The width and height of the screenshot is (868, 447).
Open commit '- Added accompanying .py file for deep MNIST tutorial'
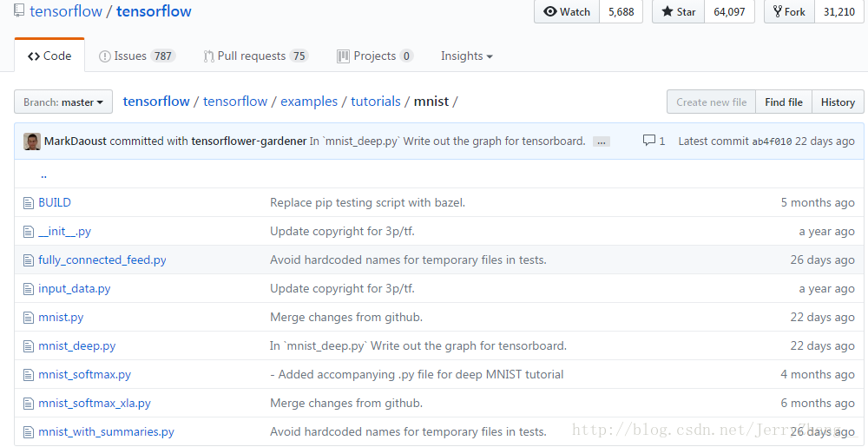[417, 375]
